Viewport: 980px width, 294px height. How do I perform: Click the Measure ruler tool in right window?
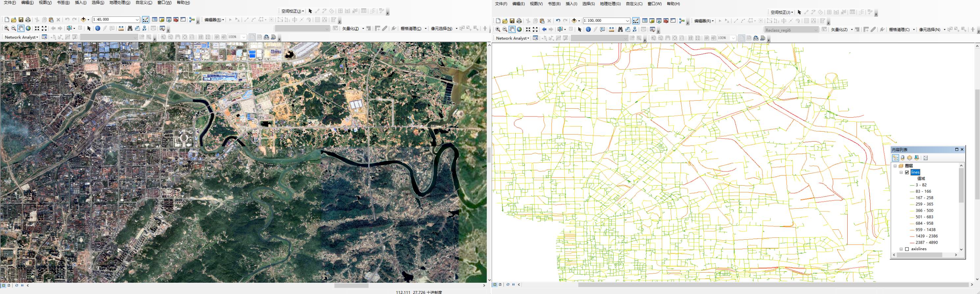point(612,30)
